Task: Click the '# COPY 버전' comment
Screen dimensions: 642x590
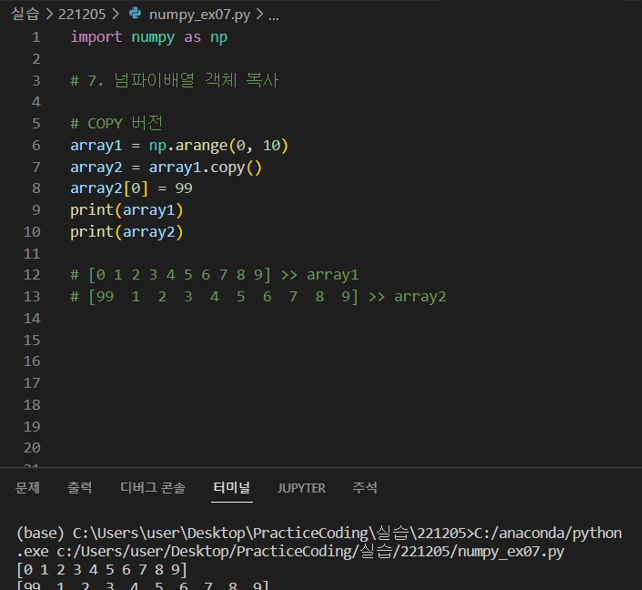Action: pos(117,123)
